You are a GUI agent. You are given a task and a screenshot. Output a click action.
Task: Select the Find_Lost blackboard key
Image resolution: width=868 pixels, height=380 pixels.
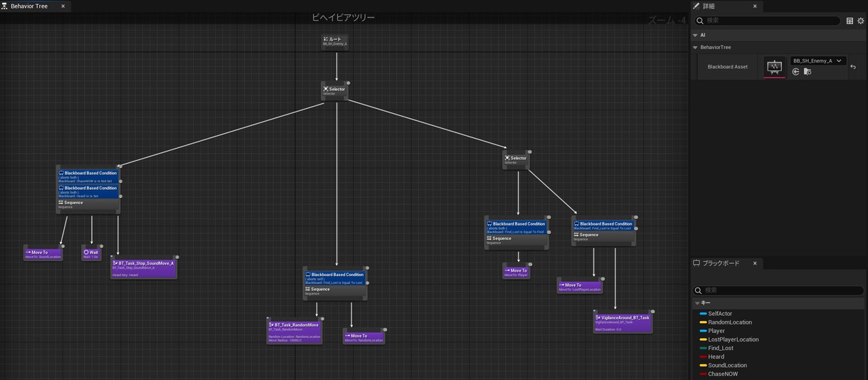pyautogui.click(x=721, y=348)
